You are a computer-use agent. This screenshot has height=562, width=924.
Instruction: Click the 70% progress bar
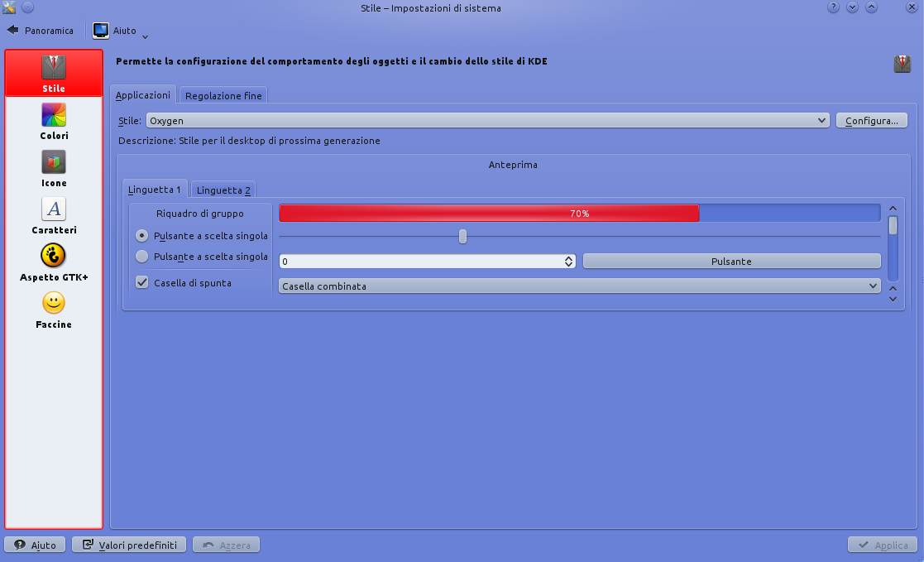coord(580,213)
